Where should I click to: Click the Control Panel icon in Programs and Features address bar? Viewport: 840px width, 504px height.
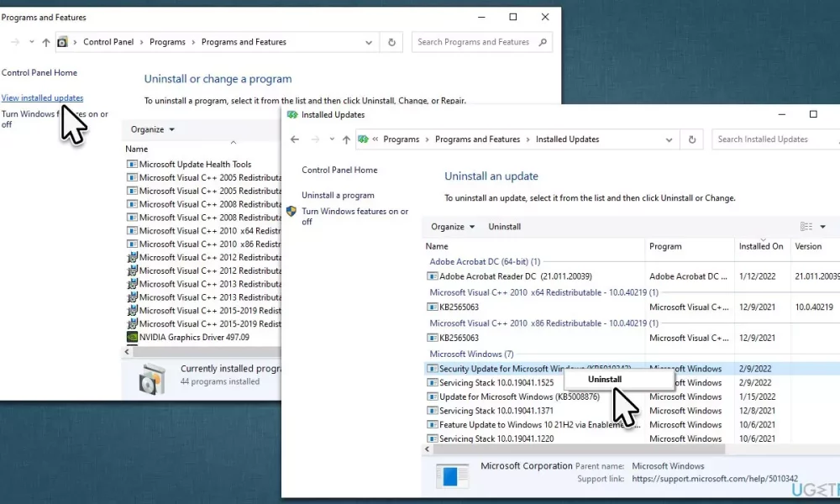point(63,42)
